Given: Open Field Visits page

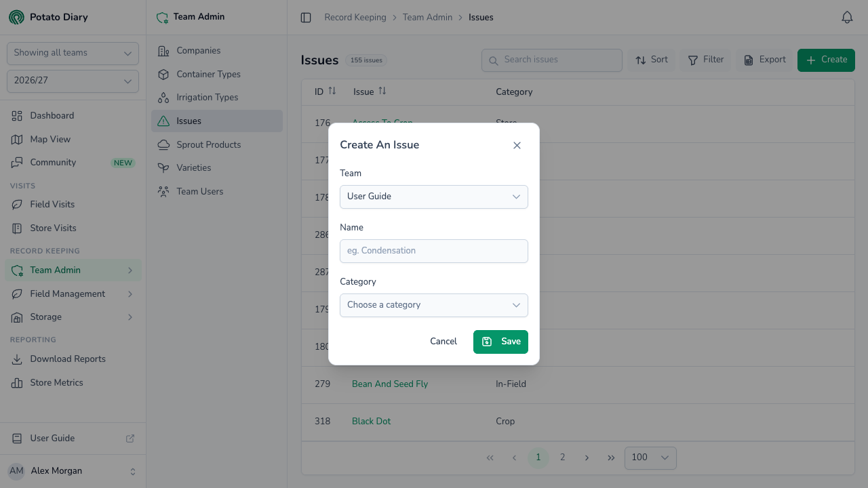Looking at the screenshot, I should point(73,204).
